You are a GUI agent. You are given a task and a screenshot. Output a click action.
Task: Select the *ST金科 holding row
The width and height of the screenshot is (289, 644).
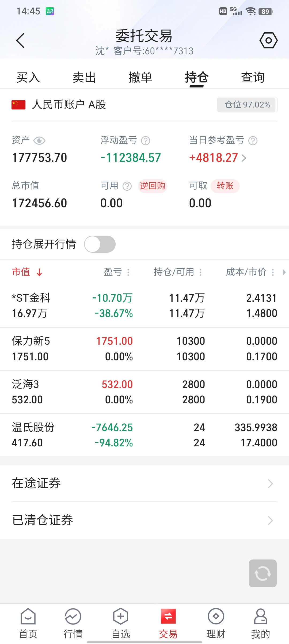coord(144,305)
